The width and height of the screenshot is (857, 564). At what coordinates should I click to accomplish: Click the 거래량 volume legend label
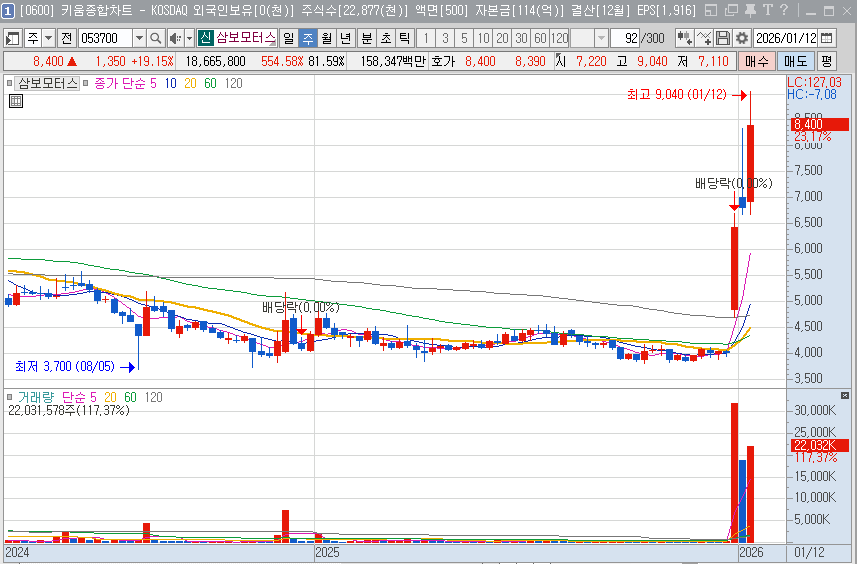tap(36, 397)
